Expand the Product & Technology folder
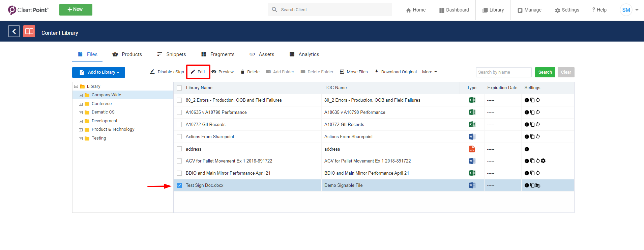 [x=81, y=130]
